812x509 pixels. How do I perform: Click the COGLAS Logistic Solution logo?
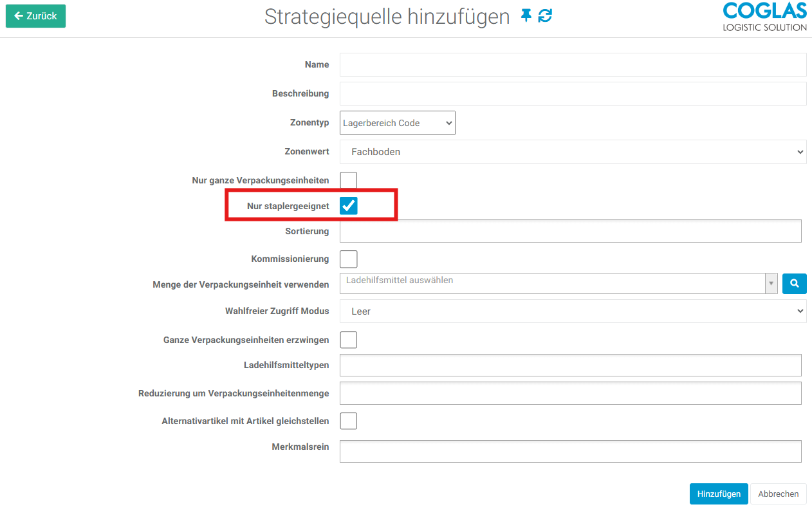pos(764,17)
